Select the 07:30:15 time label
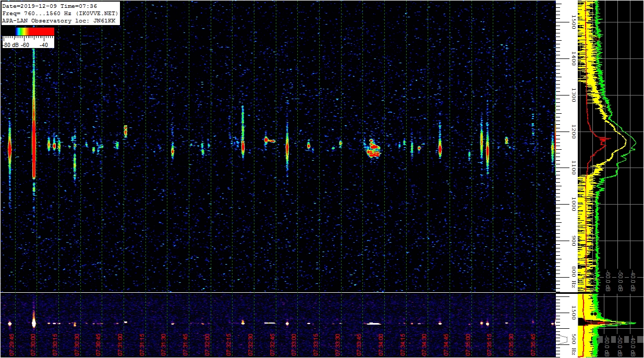 55,345
